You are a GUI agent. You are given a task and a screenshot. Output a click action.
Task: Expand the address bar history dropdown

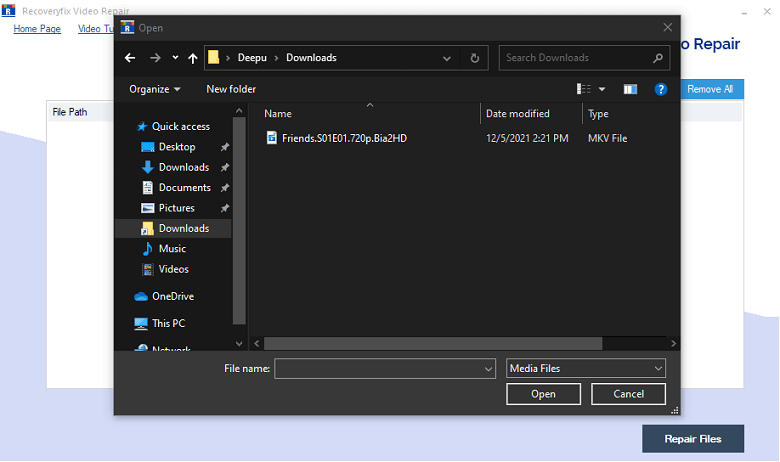pyautogui.click(x=447, y=58)
